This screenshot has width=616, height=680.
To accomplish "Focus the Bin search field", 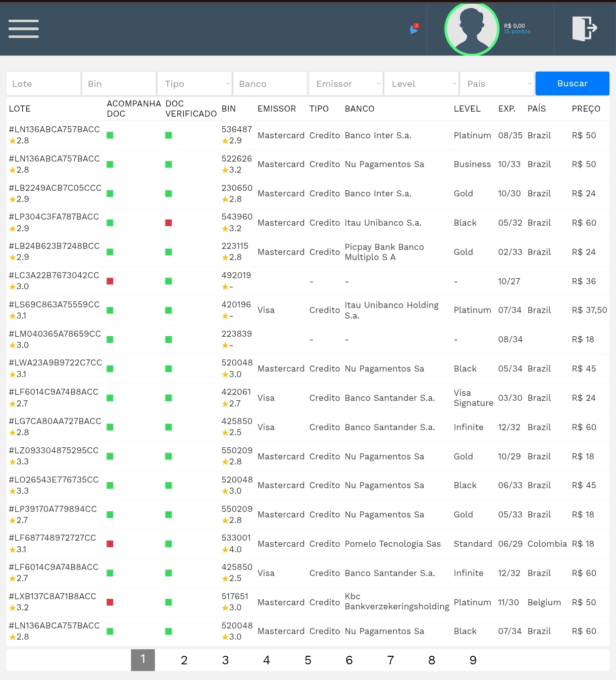I will point(119,84).
